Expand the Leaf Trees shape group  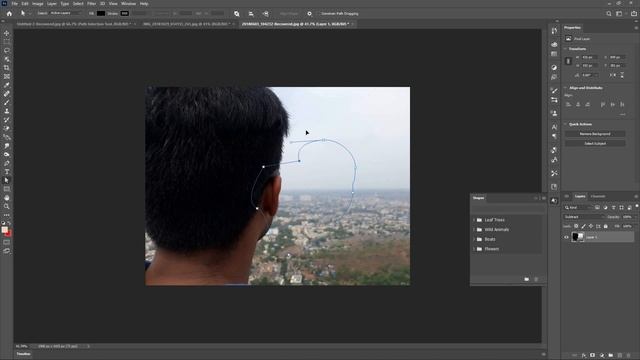[x=474, y=220]
